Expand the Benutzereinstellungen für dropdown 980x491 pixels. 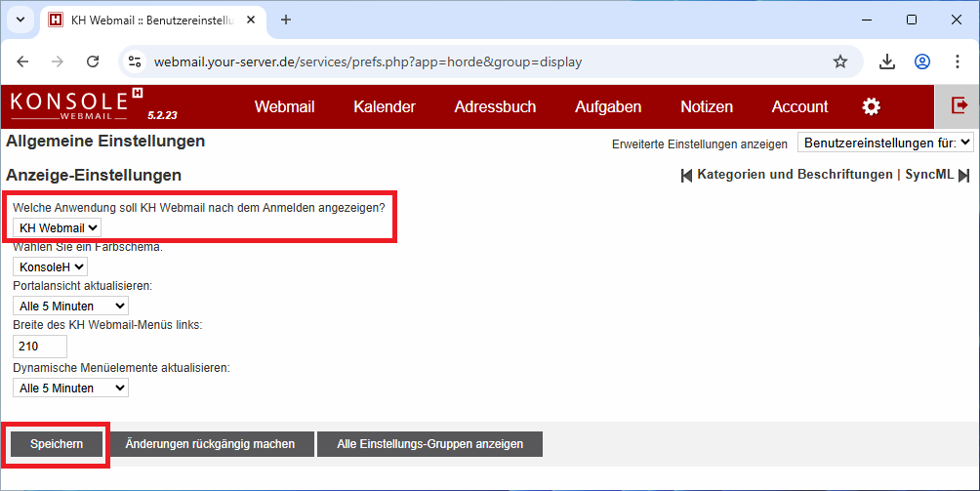pyautogui.click(x=885, y=143)
